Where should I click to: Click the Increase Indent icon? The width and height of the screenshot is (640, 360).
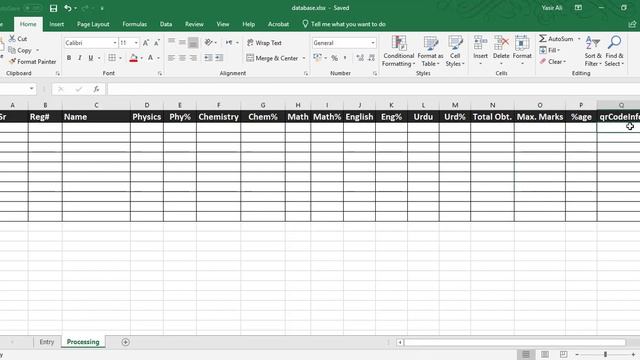click(x=220, y=58)
